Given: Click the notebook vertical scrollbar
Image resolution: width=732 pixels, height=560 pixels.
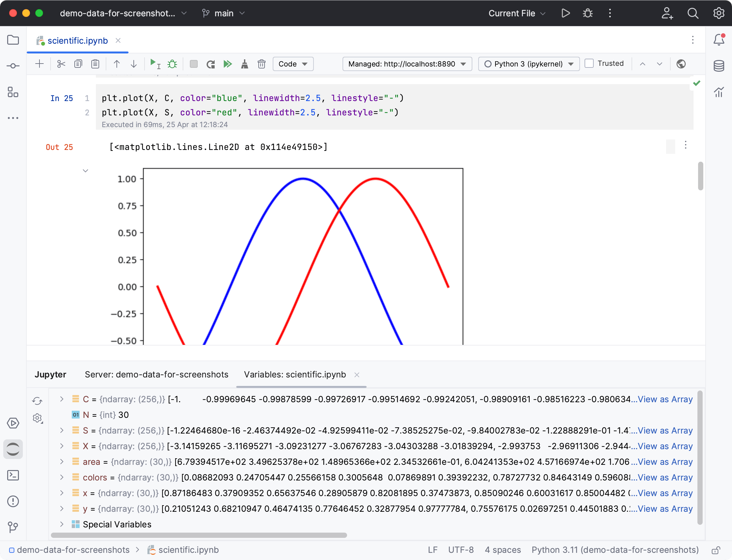Looking at the screenshot, I should 700,177.
